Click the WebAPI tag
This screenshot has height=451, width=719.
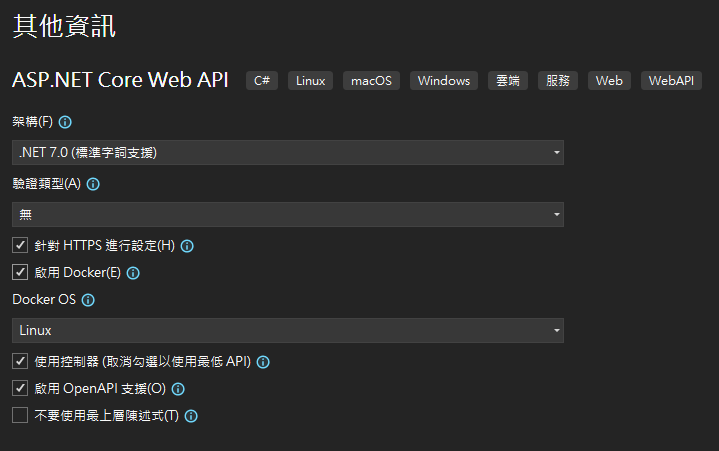tap(671, 81)
